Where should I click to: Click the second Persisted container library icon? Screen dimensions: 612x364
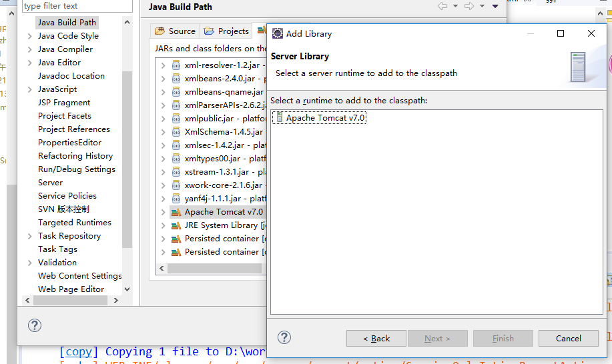coord(176,252)
